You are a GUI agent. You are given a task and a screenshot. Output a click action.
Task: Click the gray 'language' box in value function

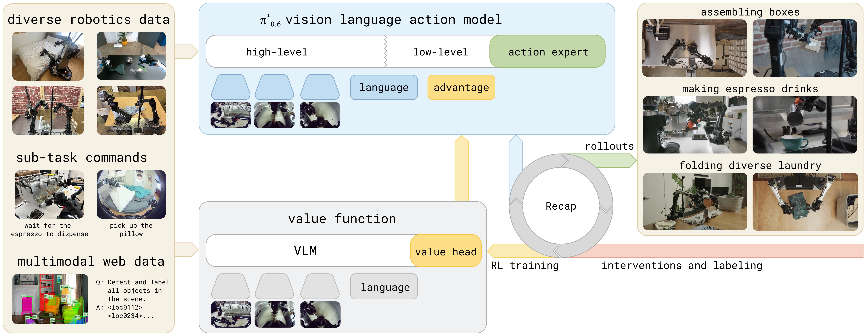(384, 287)
